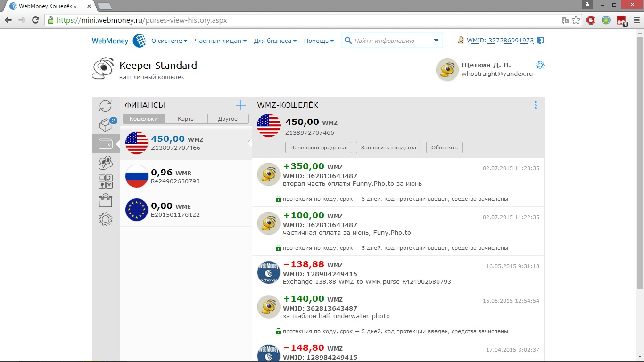Click the logout icon next to WMID

[x=540, y=41]
